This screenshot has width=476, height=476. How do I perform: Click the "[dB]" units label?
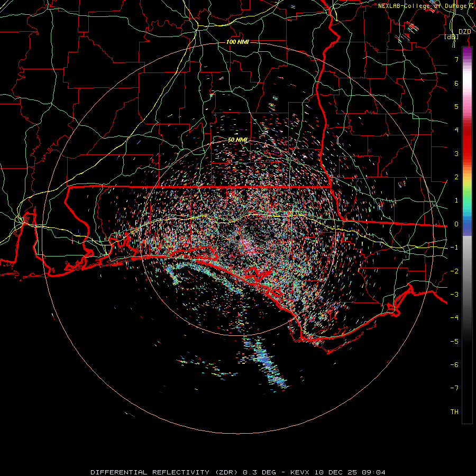coord(452,36)
